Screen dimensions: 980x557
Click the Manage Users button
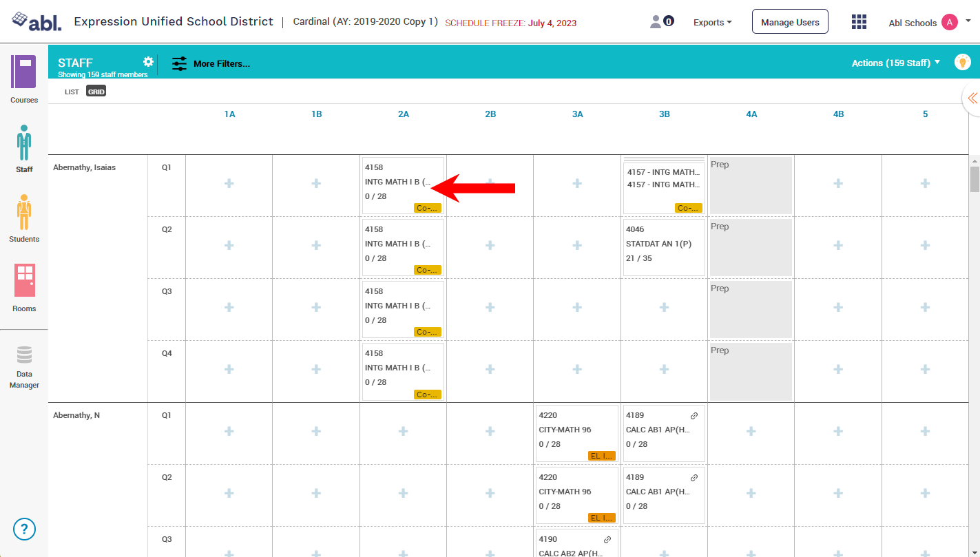click(790, 22)
